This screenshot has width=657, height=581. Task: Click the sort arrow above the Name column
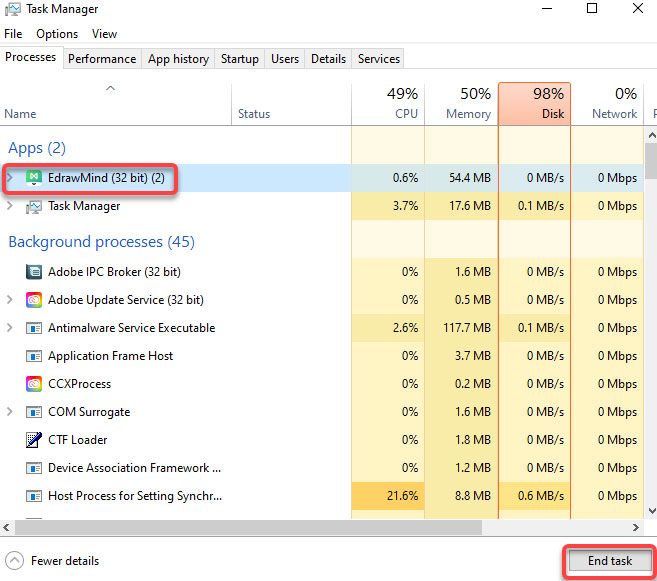click(110, 88)
